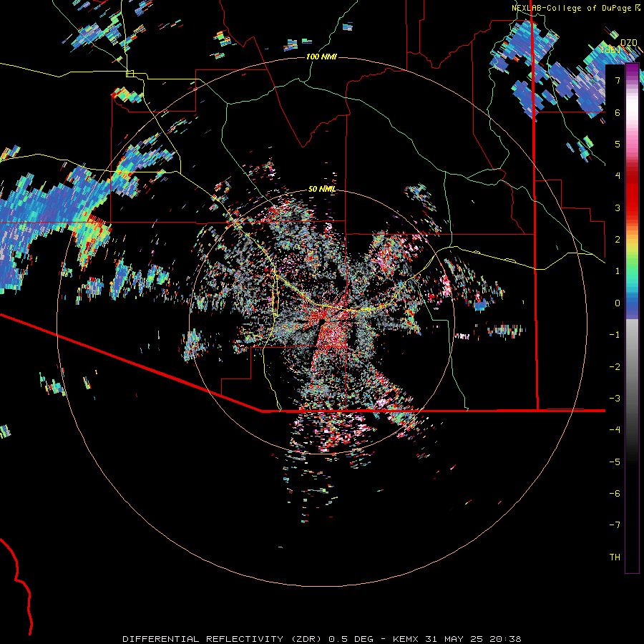Click the 0.5 DEG elevation label

tap(351, 639)
